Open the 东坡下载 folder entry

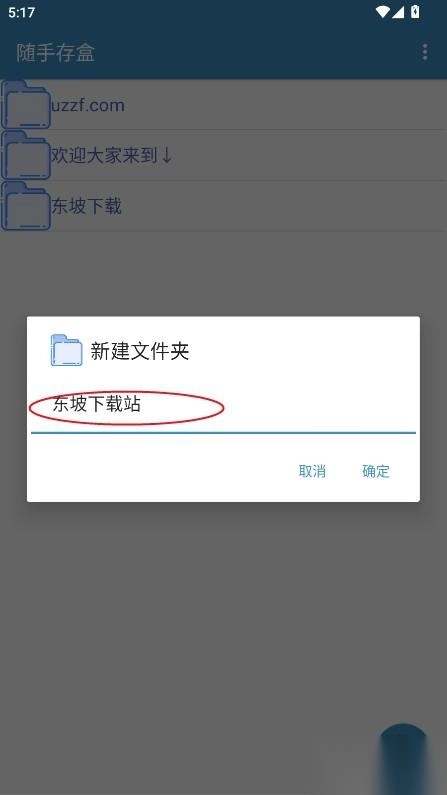(224, 206)
